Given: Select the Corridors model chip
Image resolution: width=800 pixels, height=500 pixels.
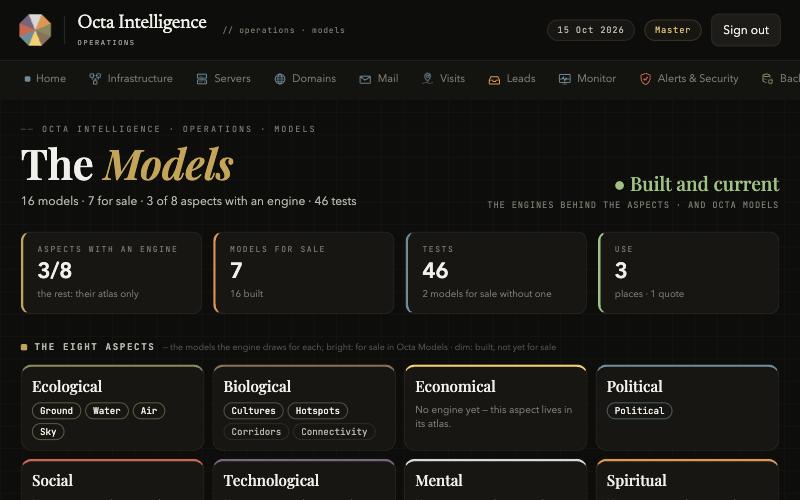Looking at the screenshot, I should (x=256, y=432).
